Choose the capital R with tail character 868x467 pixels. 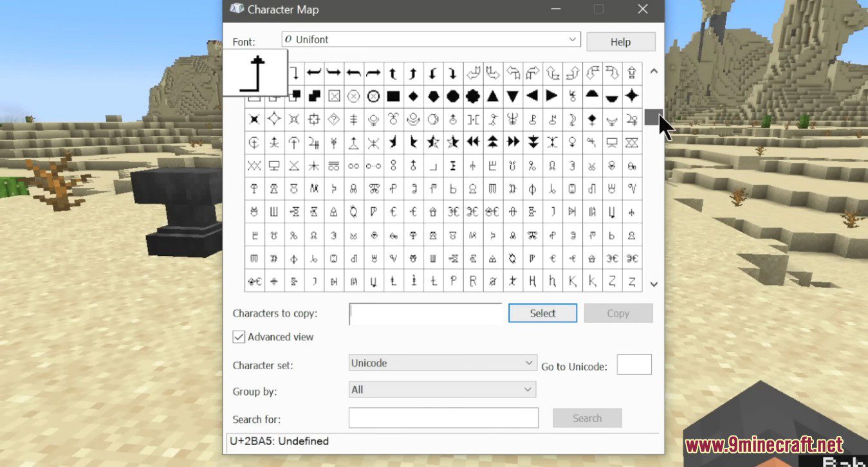pos(473,281)
